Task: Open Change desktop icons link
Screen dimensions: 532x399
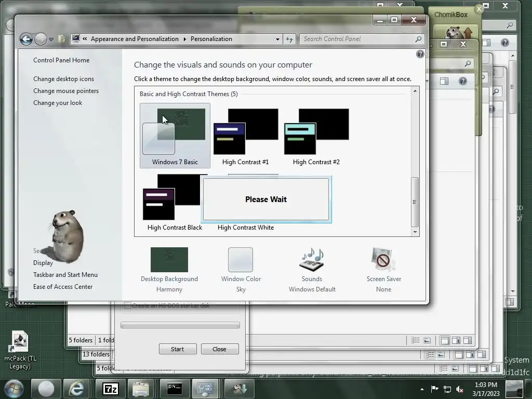Action: 63,79
